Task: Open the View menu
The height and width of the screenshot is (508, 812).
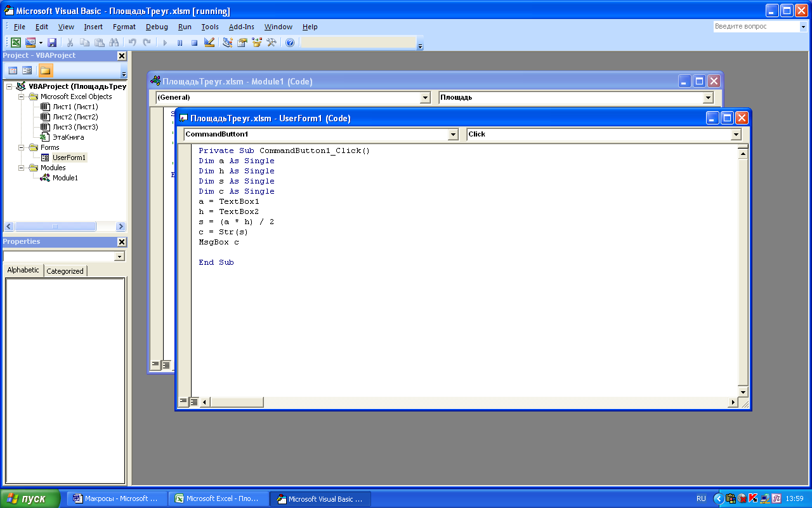Action: pyautogui.click(x=66, y=27)
